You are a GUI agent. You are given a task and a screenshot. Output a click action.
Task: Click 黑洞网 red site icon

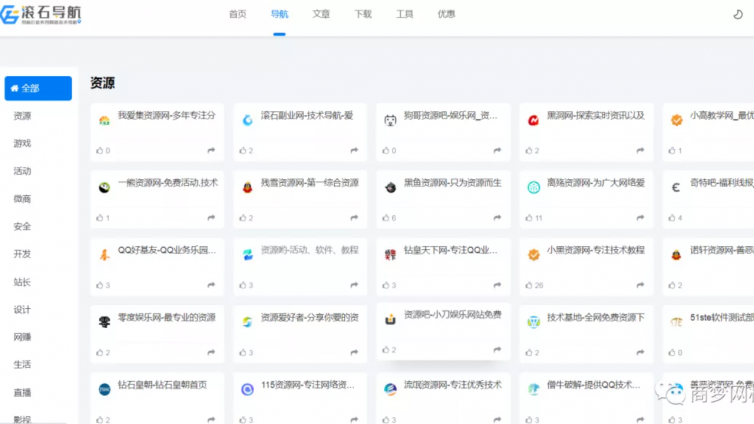pos(533,120)
